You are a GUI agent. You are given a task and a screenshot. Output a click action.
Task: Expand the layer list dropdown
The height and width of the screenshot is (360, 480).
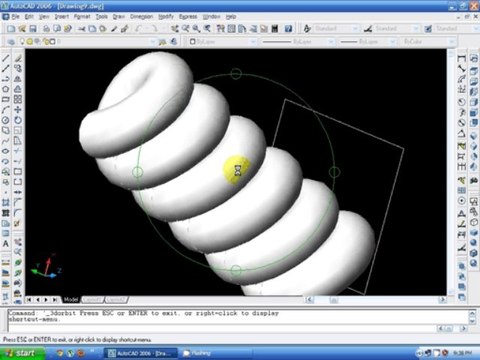152,42
